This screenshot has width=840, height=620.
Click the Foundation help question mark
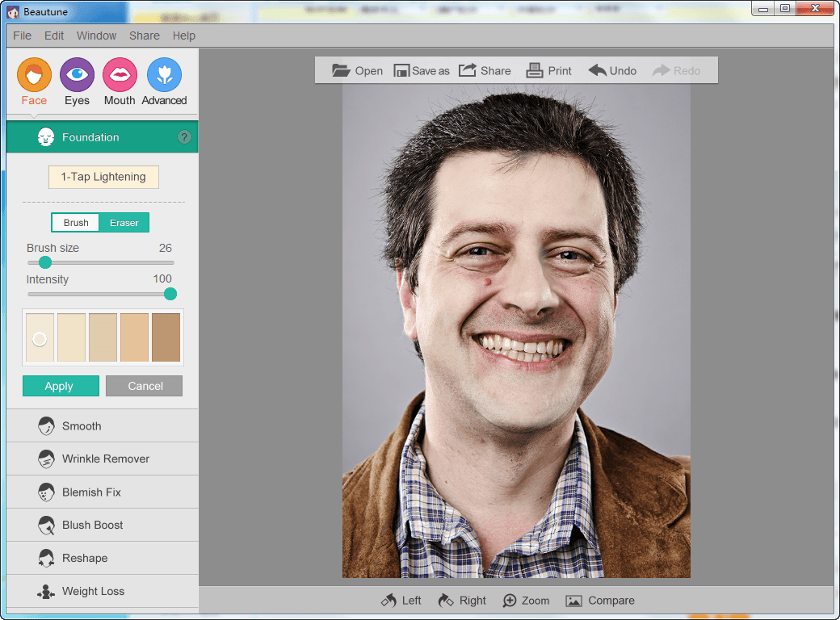(x=184, y=137)
